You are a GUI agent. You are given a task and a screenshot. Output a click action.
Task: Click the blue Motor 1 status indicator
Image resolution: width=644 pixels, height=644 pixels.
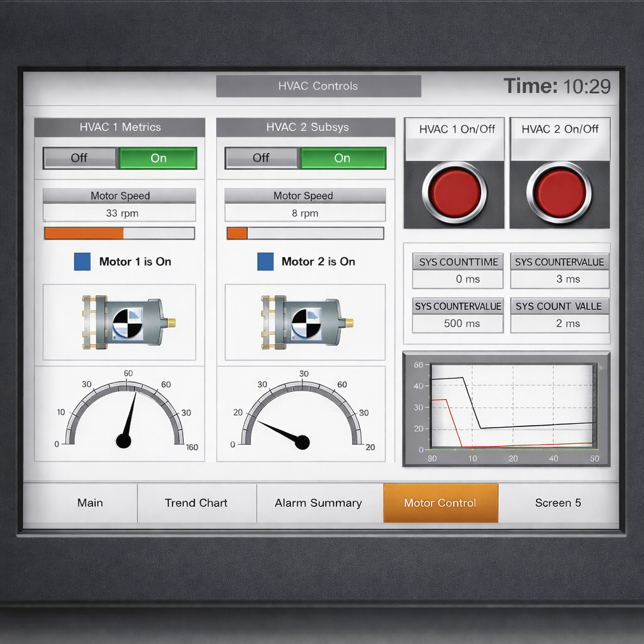pos(82,262)
